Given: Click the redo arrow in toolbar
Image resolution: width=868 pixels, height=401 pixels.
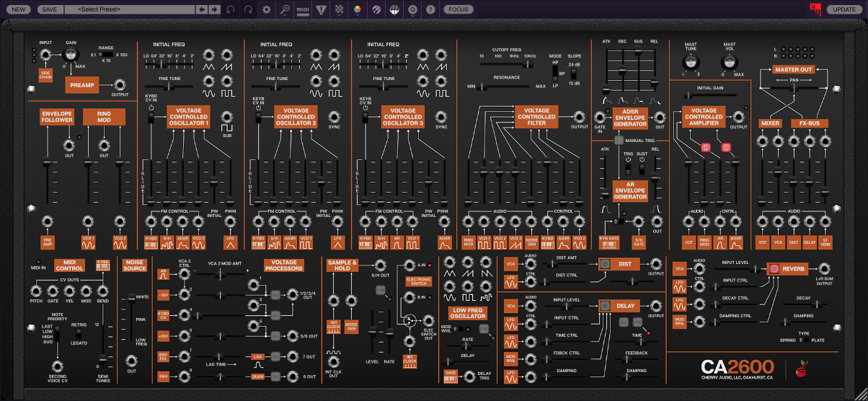Looking at the screenshot, I should (249, 9).
